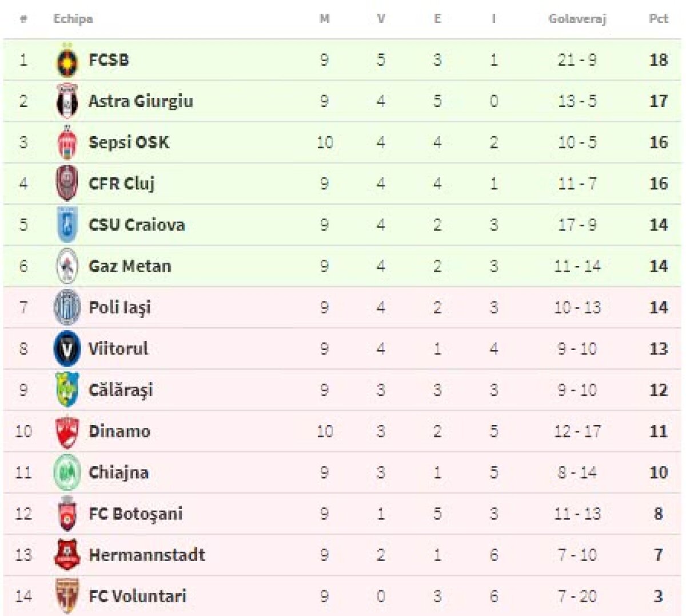Screen dimensions: 686x616
Task: Open the CSU Craiova logo
Action: coord(67,225)
